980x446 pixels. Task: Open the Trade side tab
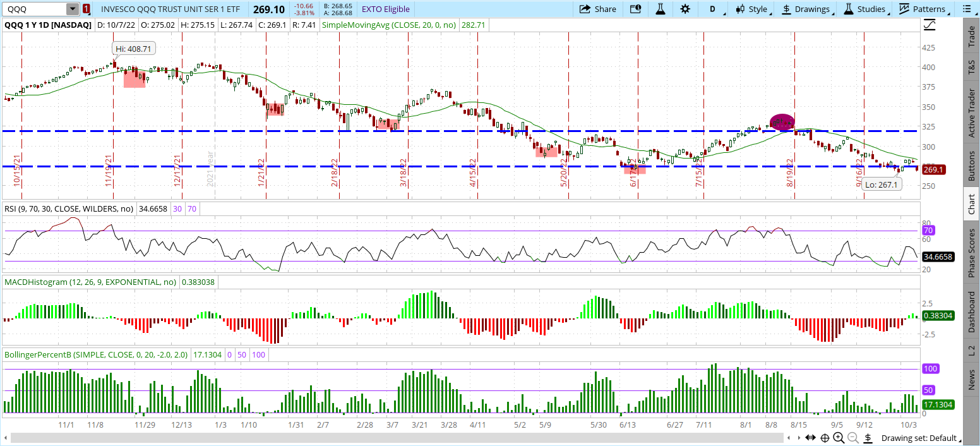972,38
